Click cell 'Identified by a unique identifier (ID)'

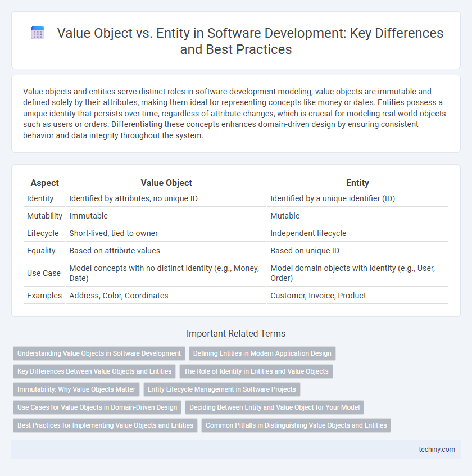coord(357,198)
